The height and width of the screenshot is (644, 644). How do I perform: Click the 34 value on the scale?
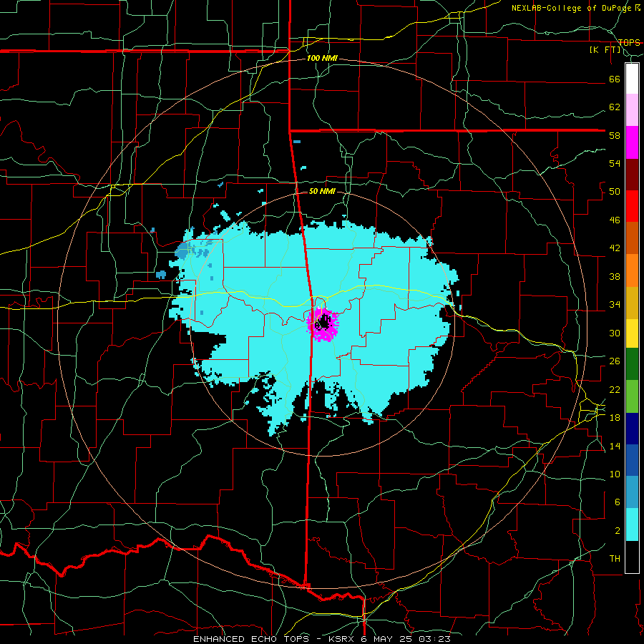[615, 305]
